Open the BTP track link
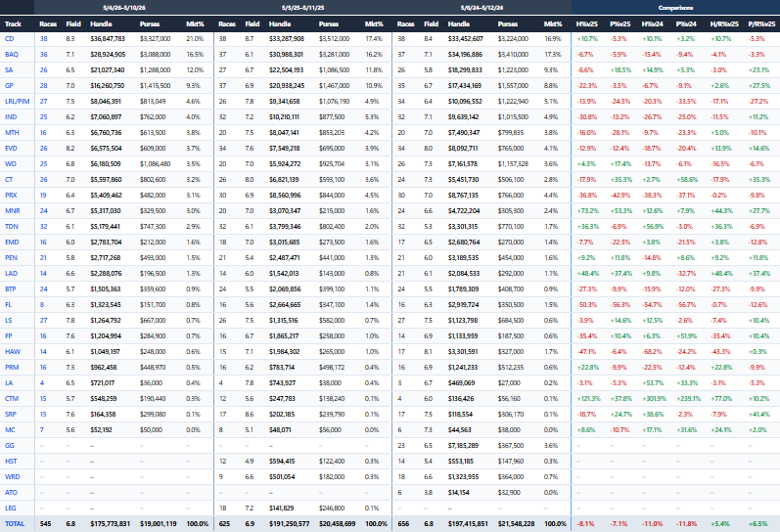The height and width of the screenshot is (532, 780). pyautogui.click(x=11, y=289)
